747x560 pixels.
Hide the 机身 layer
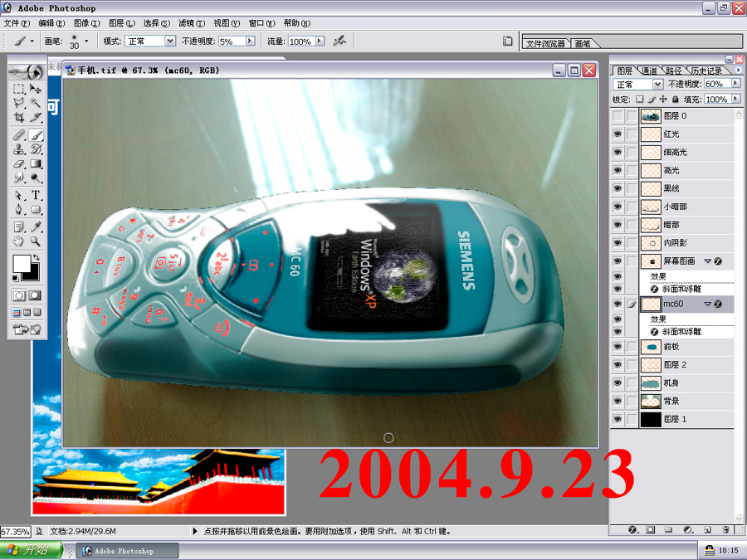pyautogui.click(x=618, y=382)
